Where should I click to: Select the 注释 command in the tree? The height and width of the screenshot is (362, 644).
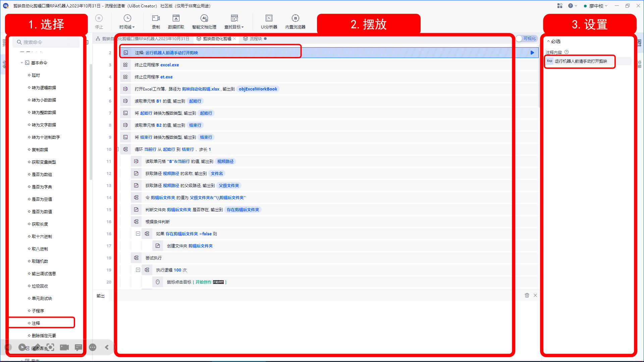pos(36,323)
